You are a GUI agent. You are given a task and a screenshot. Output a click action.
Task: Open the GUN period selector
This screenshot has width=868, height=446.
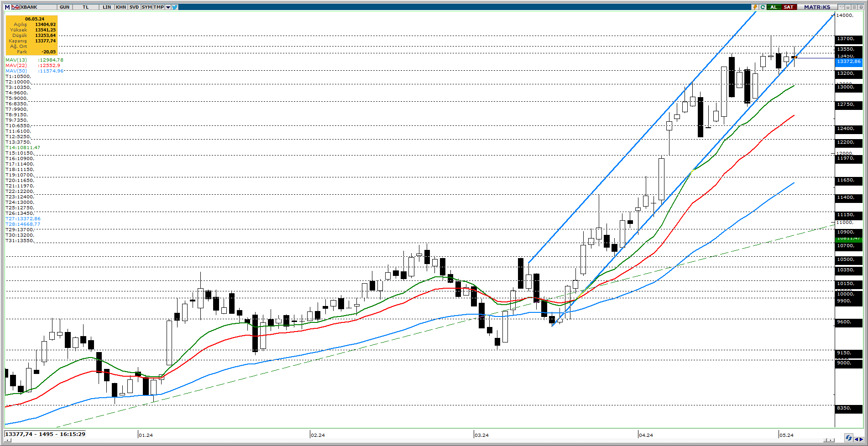65,7
